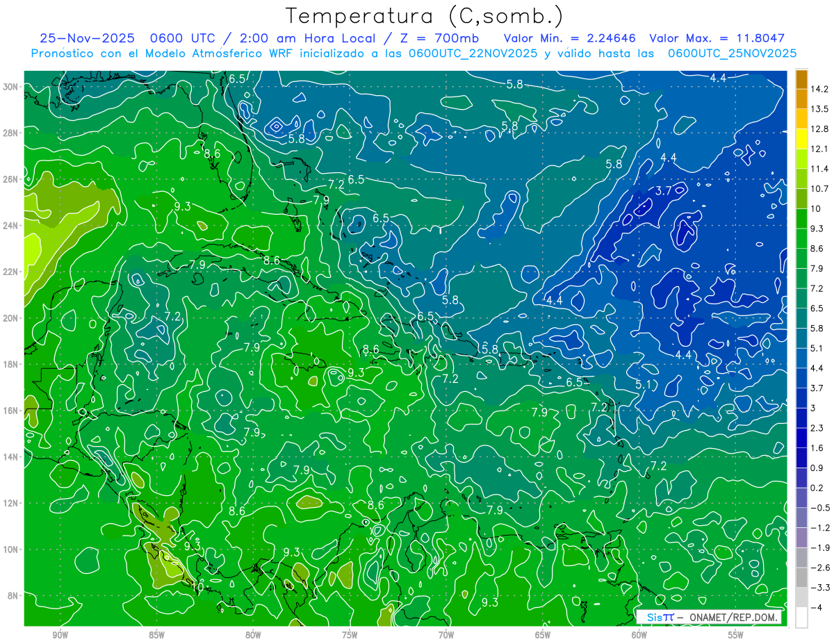
Task: Select the dark orange swatch atop color scale
Action: click(801, 80)
